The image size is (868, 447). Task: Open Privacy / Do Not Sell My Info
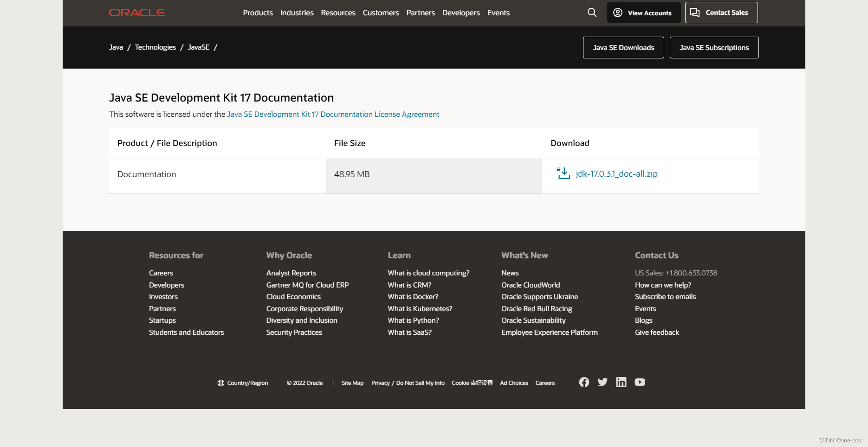408,383
